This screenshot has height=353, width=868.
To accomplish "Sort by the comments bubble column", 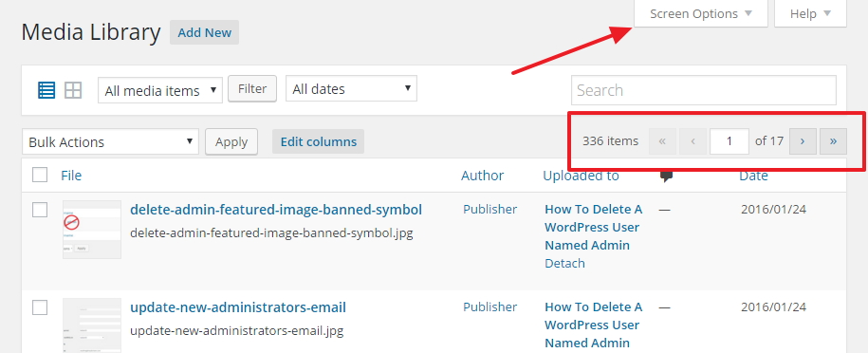I will 667,176.
